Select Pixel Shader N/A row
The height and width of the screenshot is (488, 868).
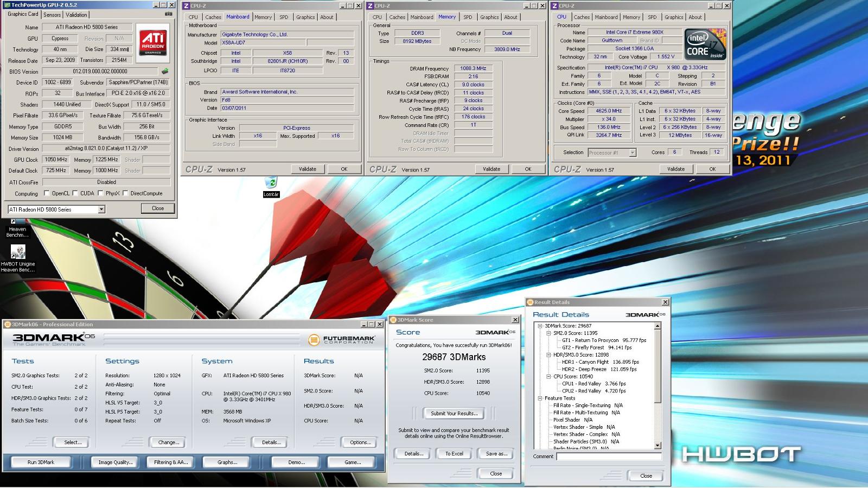click(573, 420)
